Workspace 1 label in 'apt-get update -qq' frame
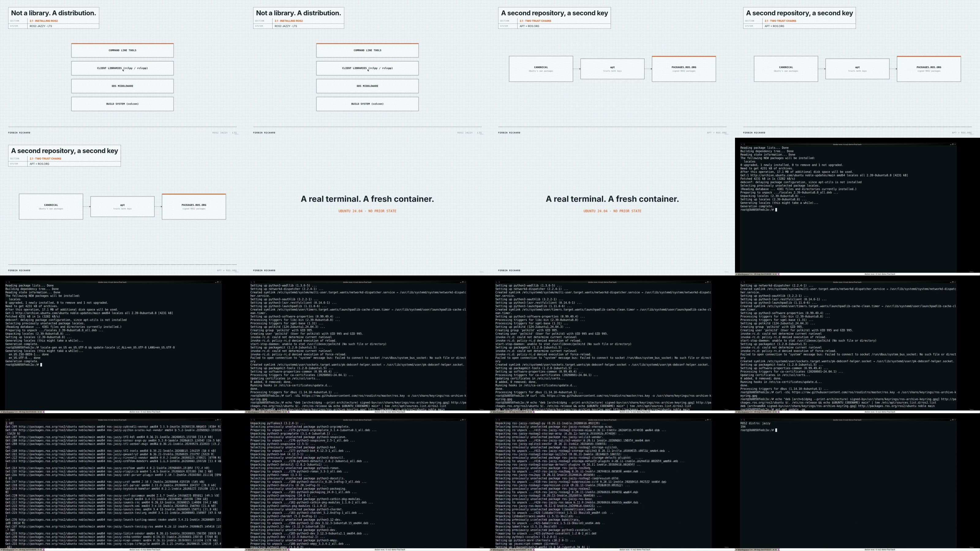The width and height of the screenshot is (980, 551). tap(744, 412)
